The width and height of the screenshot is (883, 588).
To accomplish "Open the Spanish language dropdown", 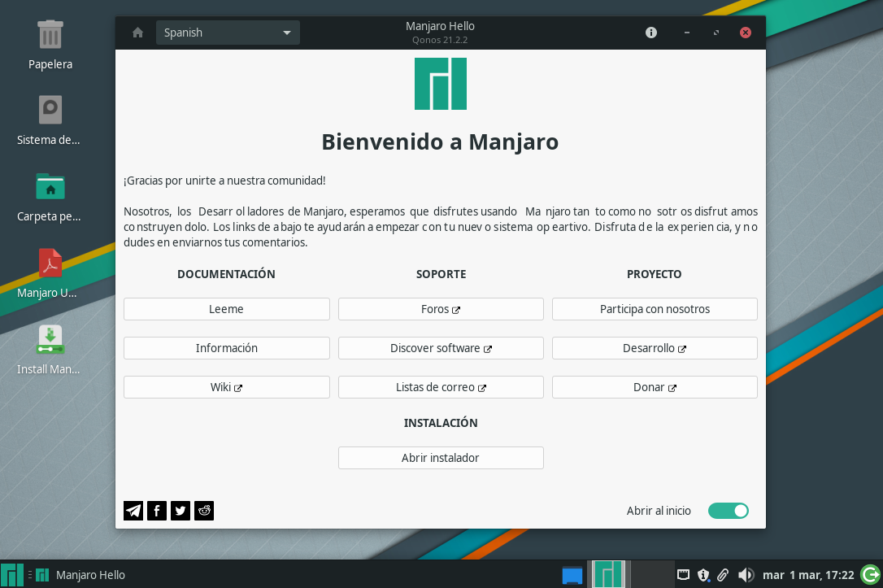I will [228, 33].
